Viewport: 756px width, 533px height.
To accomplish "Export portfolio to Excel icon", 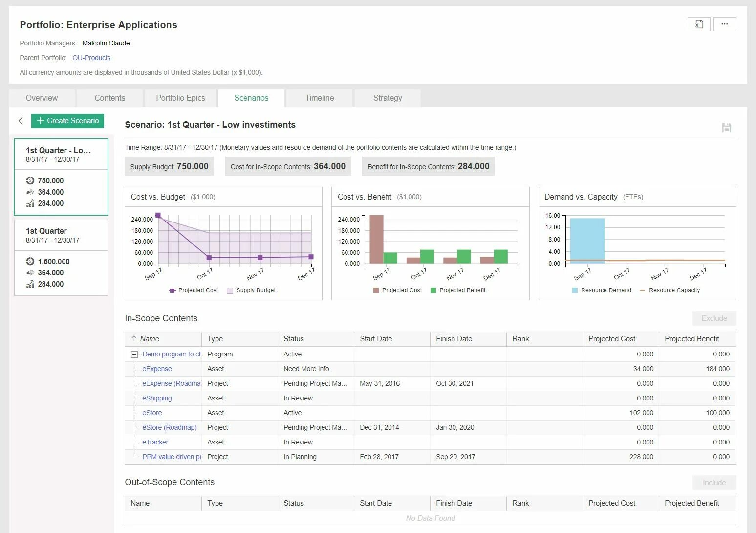I will [699, 24].
